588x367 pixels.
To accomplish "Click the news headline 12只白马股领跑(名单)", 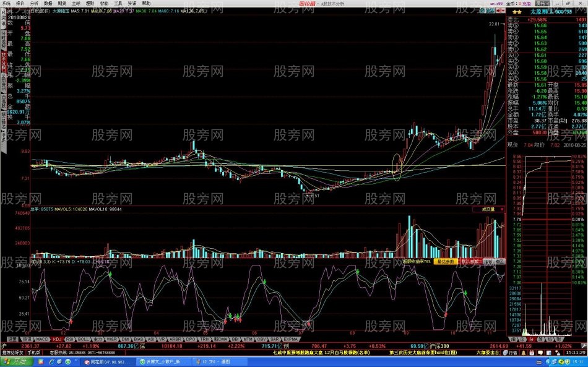I will (347, 352).
